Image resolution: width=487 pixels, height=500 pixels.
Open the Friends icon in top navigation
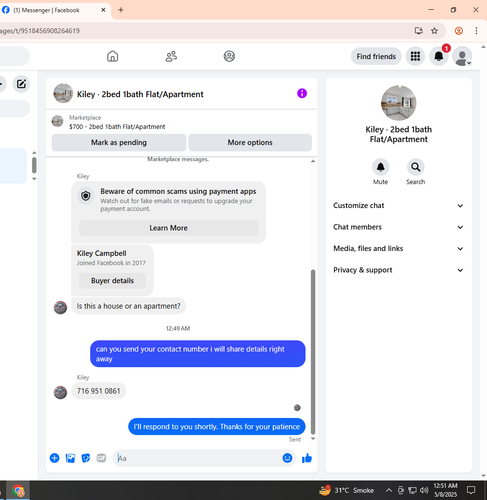(x=171, y=56)
